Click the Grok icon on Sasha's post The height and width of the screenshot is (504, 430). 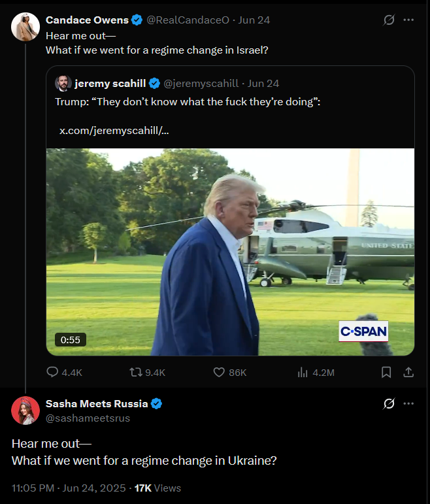(x=389, y=404)
